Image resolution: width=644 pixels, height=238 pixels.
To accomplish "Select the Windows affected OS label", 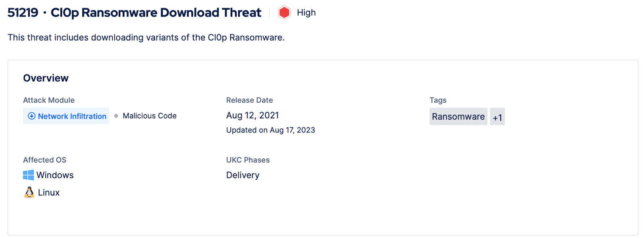I will [55, 175].
